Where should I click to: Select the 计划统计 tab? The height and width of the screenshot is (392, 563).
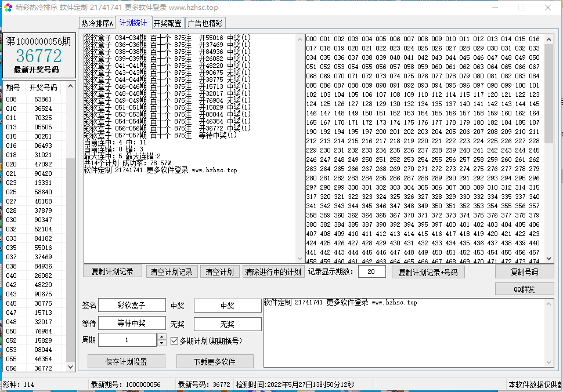coord(133,23)
